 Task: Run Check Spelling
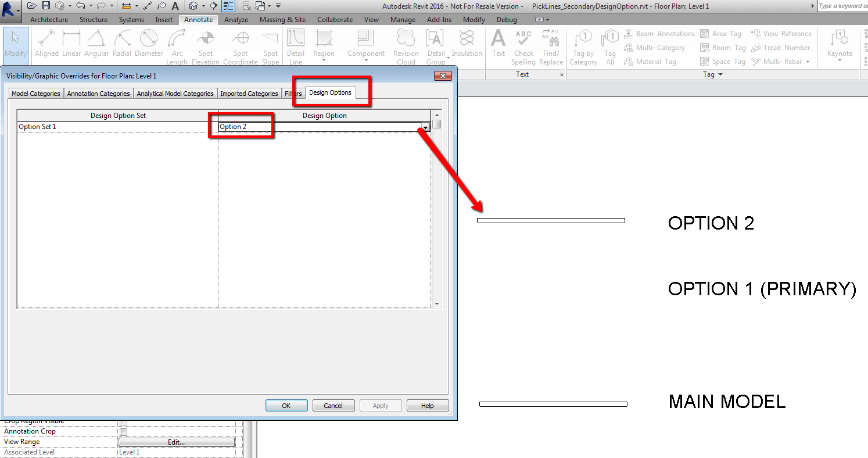[523, 45]
